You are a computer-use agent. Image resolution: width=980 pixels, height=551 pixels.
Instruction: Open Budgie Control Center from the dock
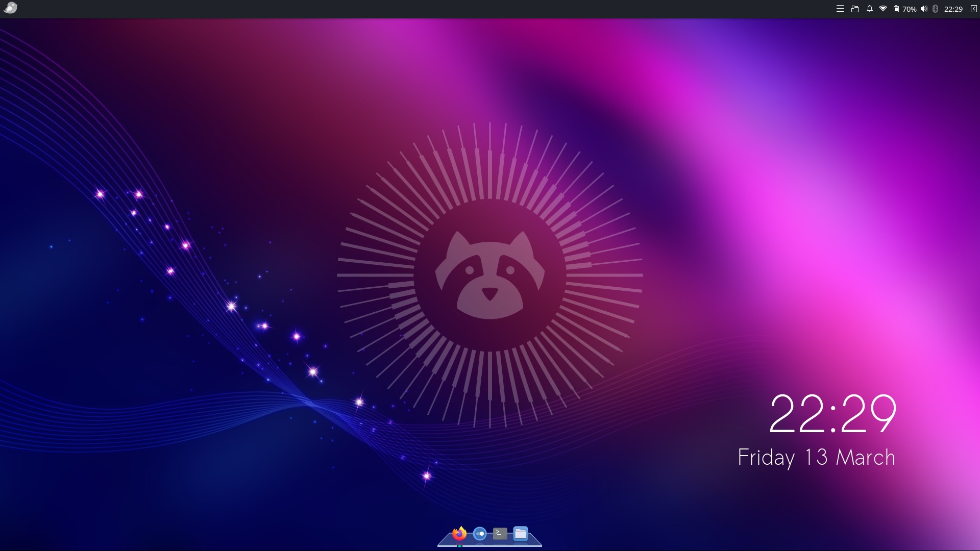coord(480,533)
